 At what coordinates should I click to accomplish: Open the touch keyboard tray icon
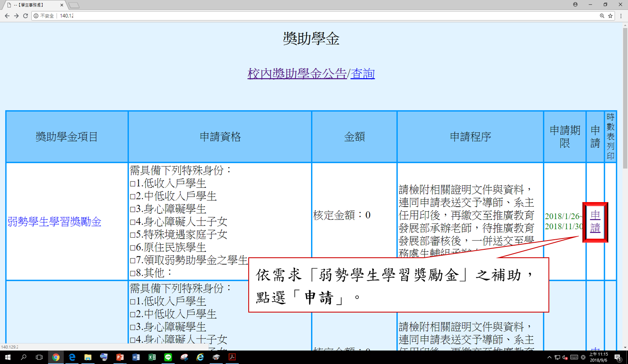pyautogui.click(x=574, y=357)
